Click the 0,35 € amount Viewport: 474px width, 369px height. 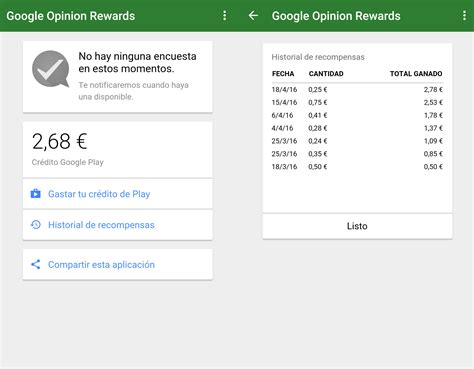click(318, 154)
